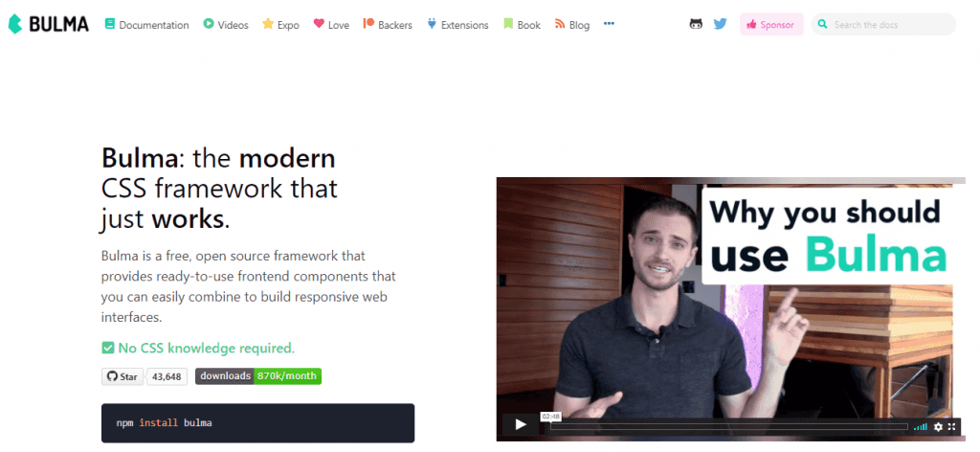Click the green checkmark beside No CSS knowledge

[107, 348]
